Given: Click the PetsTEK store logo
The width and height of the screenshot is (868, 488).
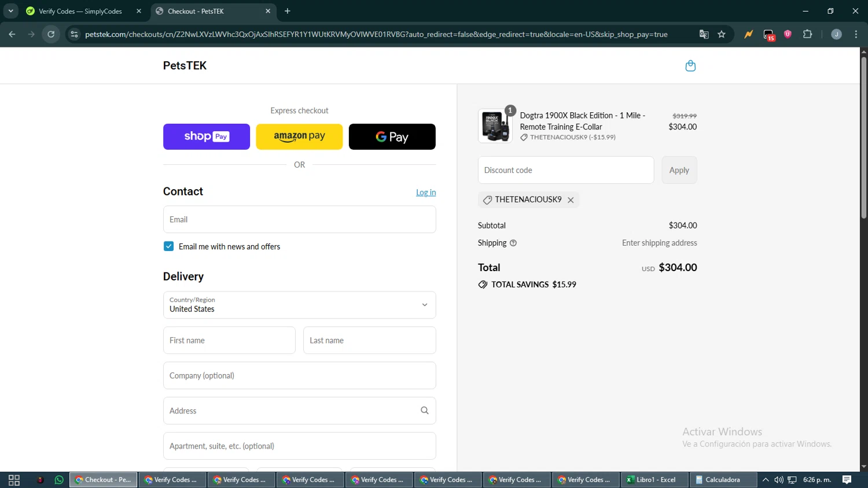Looking at the screenshot, I should click(x=185, y=66).
